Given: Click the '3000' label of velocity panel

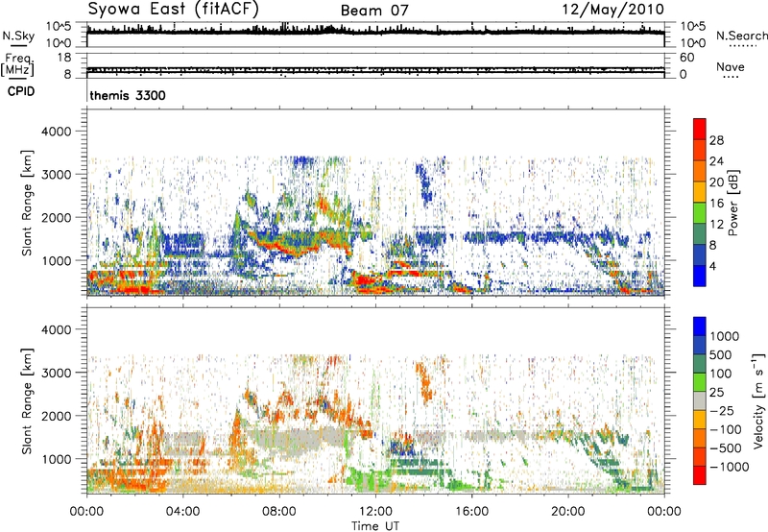Looking at the screenshot, I should [x=56, y=373].
